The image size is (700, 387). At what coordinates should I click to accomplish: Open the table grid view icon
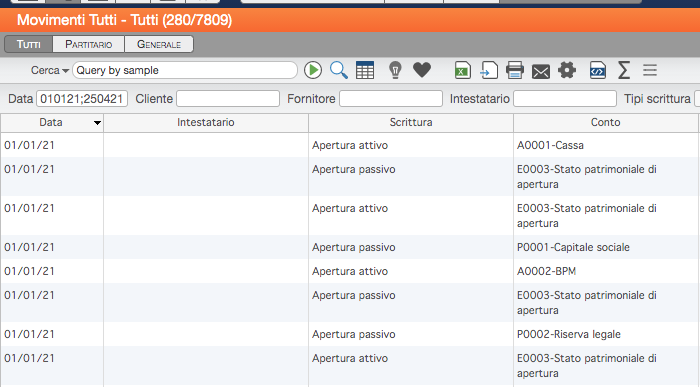[x=365, y=71]
